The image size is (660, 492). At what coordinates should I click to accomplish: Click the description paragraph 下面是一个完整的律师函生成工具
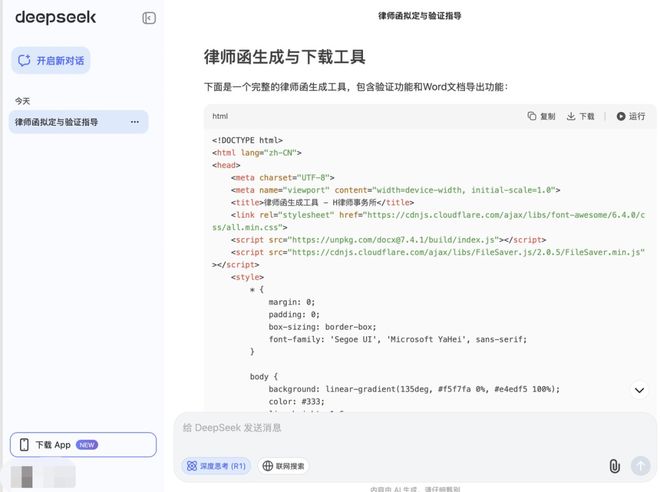[x=356, y=87]
